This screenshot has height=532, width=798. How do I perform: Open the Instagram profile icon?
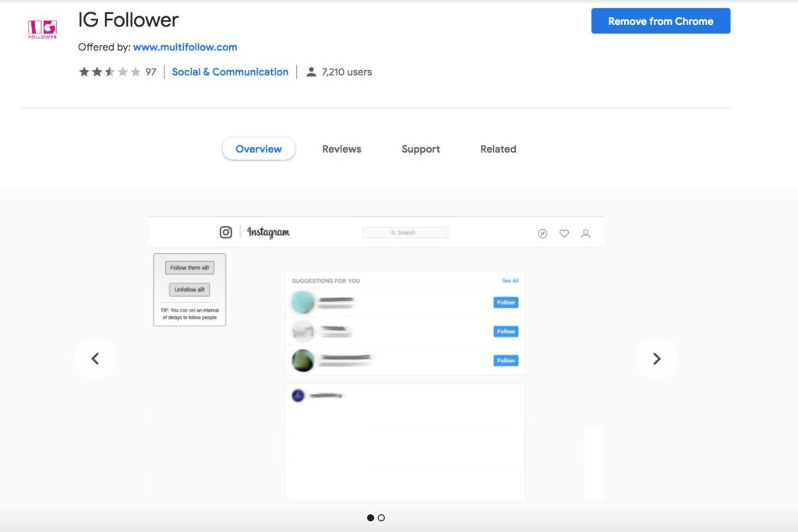586,233
